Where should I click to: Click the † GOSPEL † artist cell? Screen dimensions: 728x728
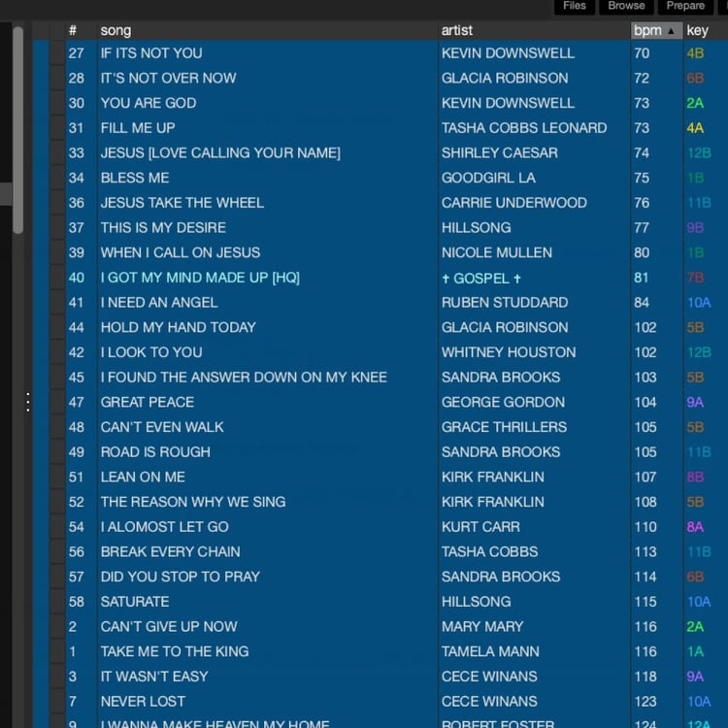pos(481,279)
